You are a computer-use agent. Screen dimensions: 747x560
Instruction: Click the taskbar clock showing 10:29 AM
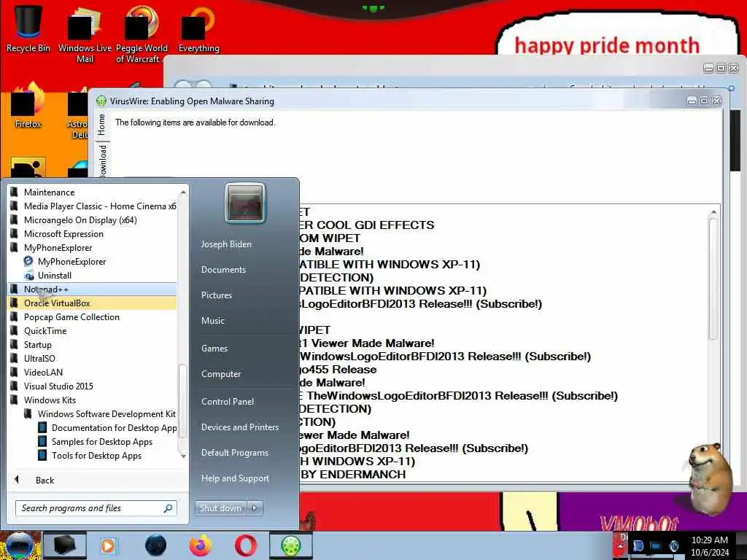pyautogui.click(x=709, y=545)
